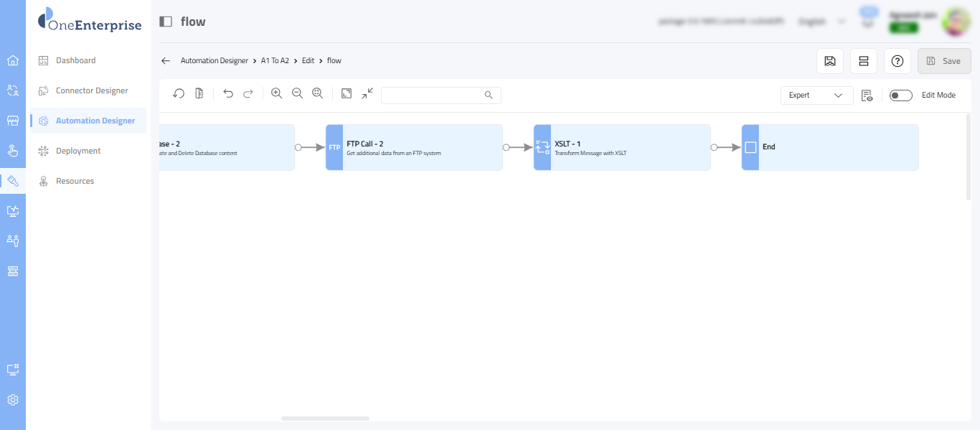
Task: Toggle the sidebar panel icon beside flow title
Action: 166,22
